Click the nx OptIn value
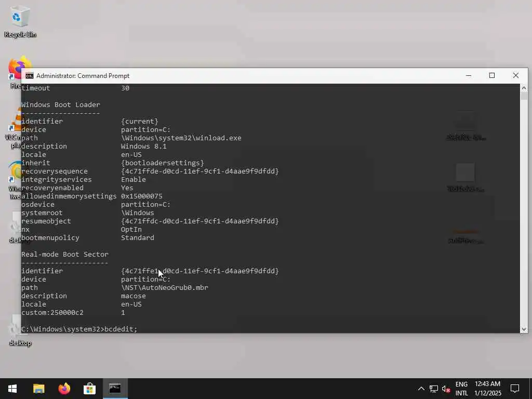532x399 pixels. (x=131, y=229)
